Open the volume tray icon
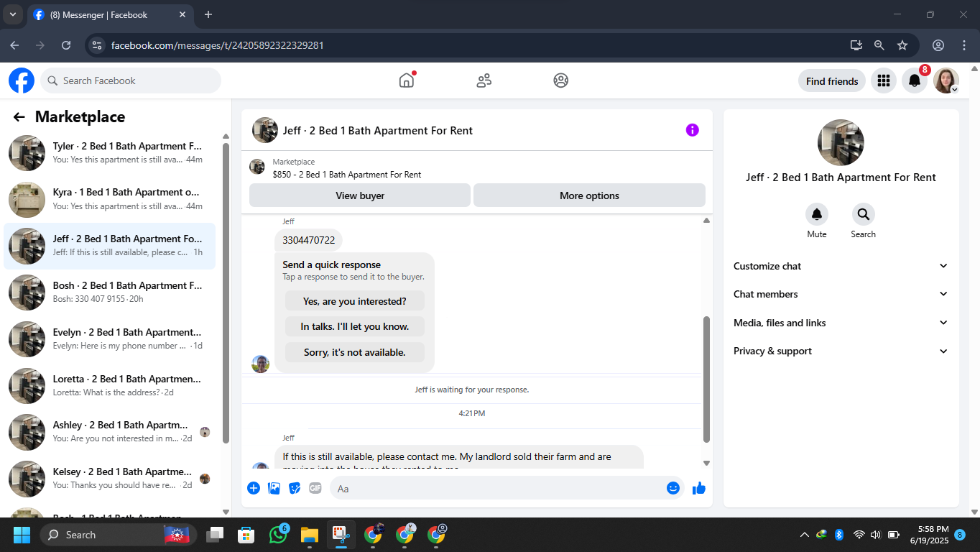This screenshot has height=552, width=980. click(876, 535)
